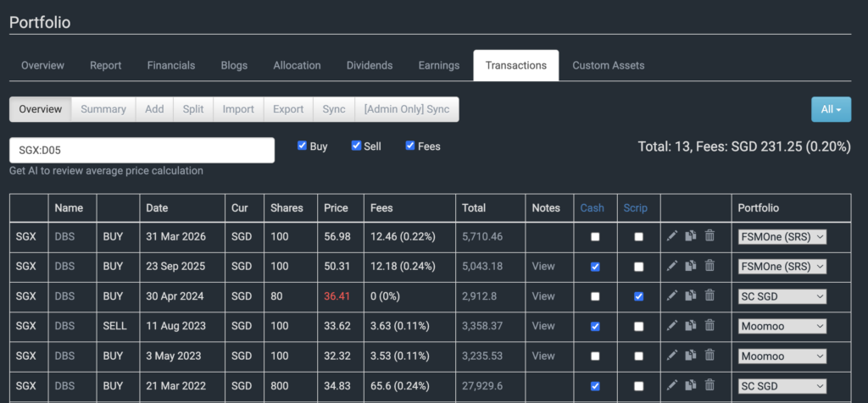Click copy icon for 3 May 2023 transaction
868x403 pixels.
pos(691,355)
